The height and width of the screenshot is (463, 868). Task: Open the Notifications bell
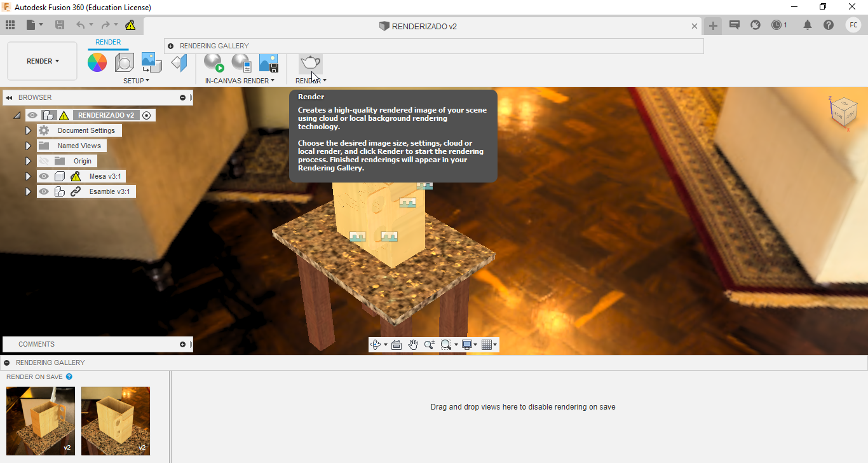(x=808, y=25)
